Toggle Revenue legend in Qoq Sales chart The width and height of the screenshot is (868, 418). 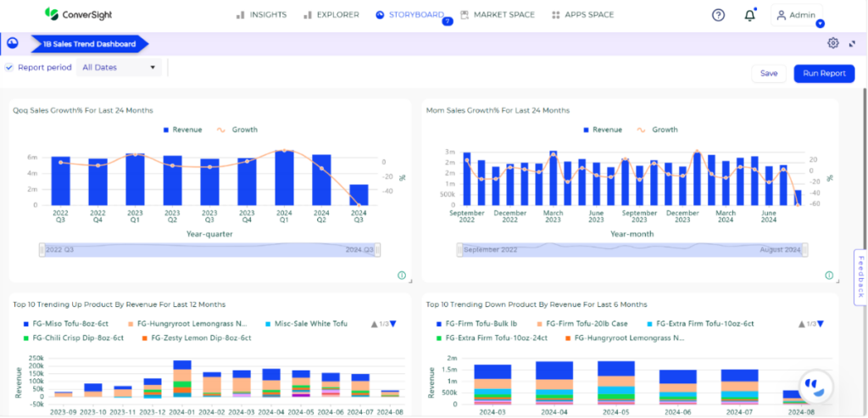click(181, 130)
